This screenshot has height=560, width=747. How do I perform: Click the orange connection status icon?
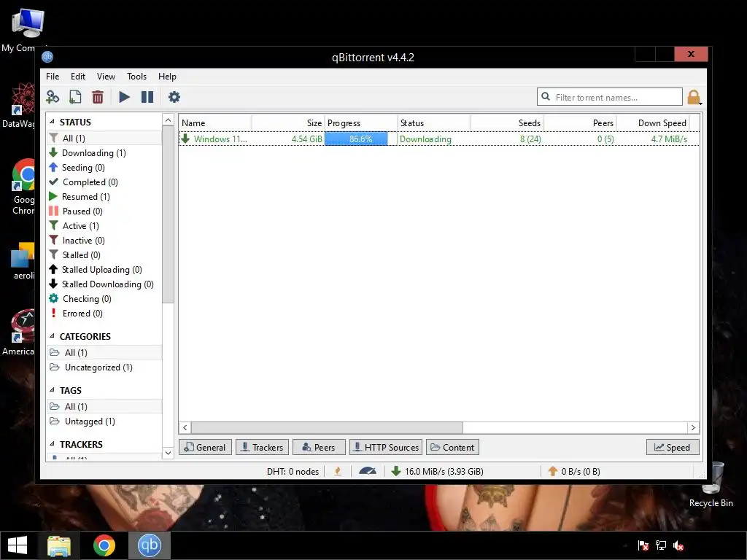[338, 471]
